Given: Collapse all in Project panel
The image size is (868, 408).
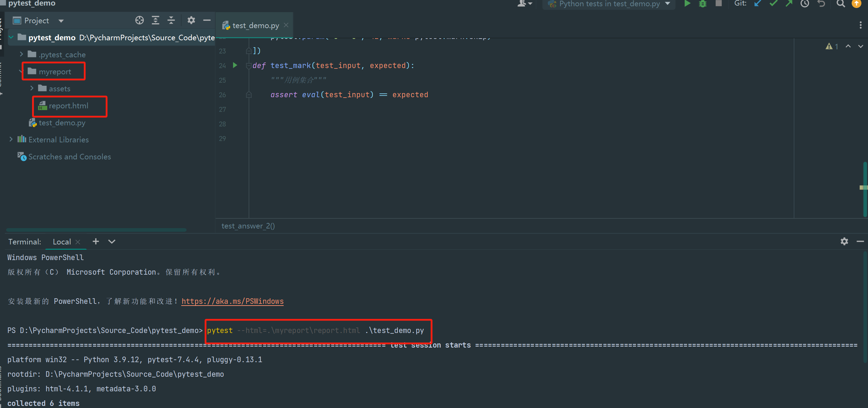Looking at the screenshot, I should pyautogui.click(x=171, y=20).
